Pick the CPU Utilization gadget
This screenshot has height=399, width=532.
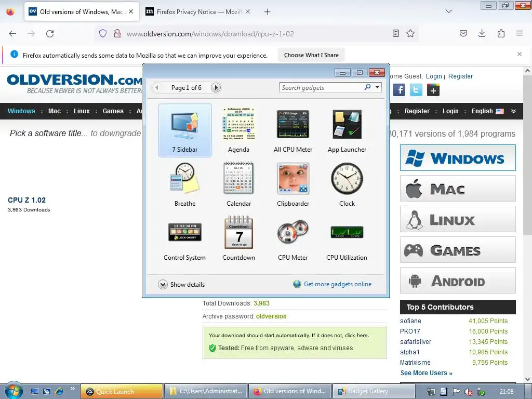click(x=347, y=238)
